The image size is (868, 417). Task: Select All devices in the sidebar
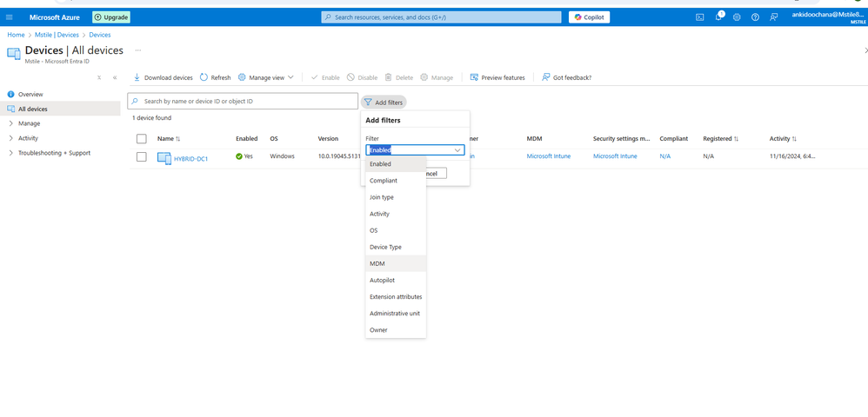coord(60,109)
